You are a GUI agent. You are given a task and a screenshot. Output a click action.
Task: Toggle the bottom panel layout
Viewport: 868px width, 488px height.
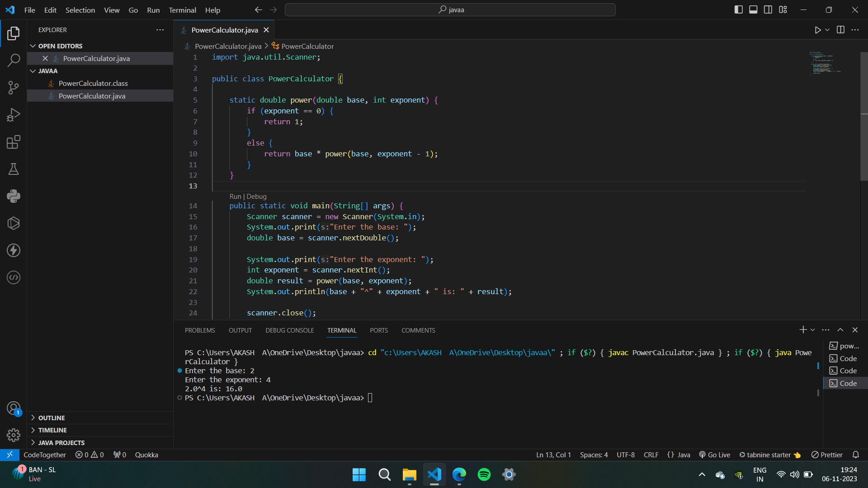(753, 9)
